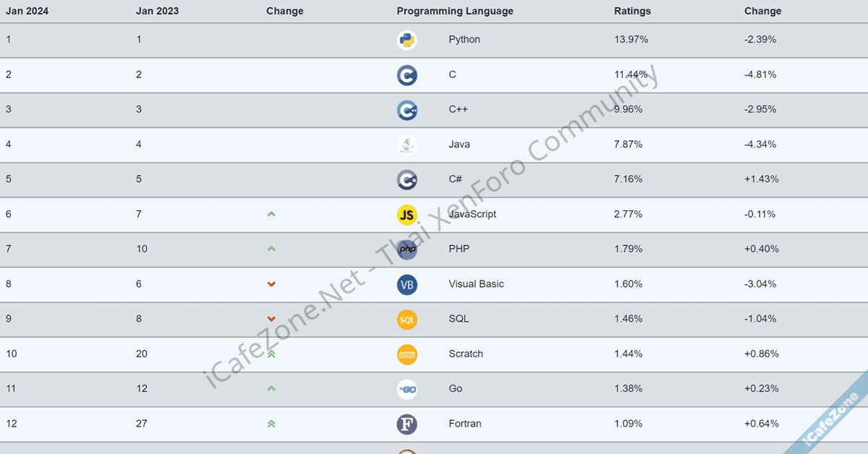Image resolution: width=868 pixels, height=454 pixels.
Task: Click the PHP logo icon
Action: [407, 249]
